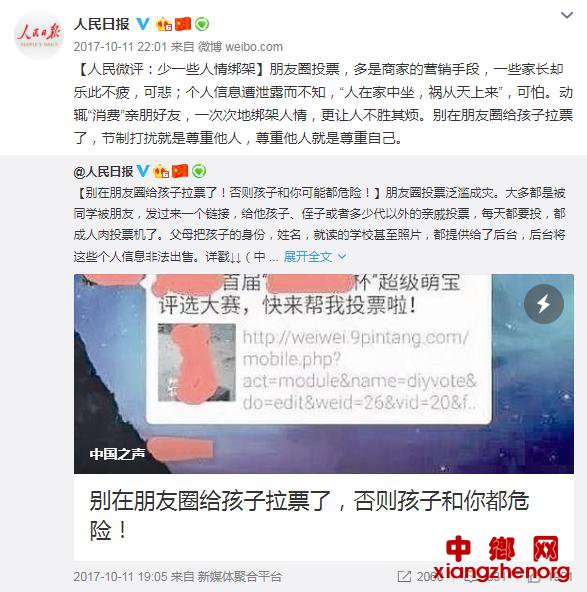
Task: Open the post options chevron menu
Action: click(x=567, y=15)
